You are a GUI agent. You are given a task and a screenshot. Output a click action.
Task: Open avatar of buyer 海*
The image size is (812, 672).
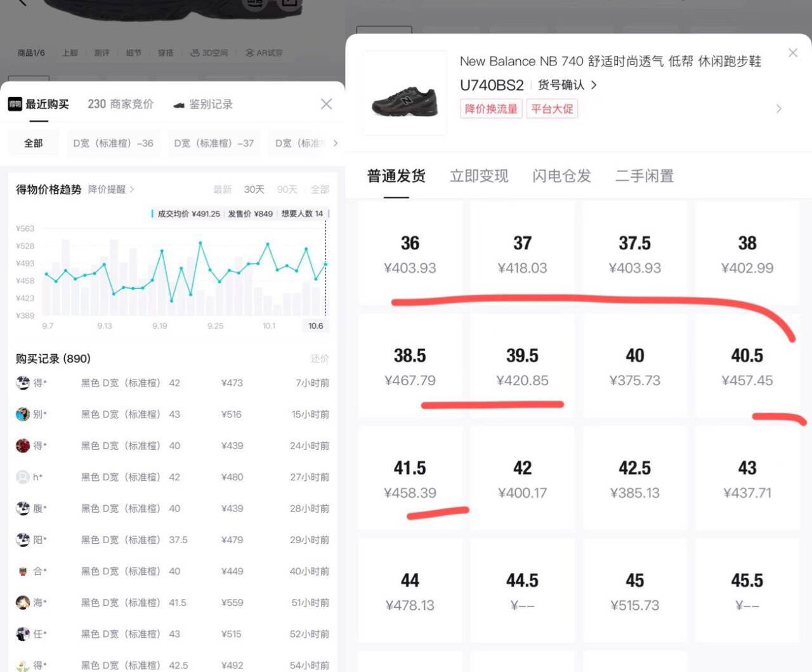(x=23, y=602)
